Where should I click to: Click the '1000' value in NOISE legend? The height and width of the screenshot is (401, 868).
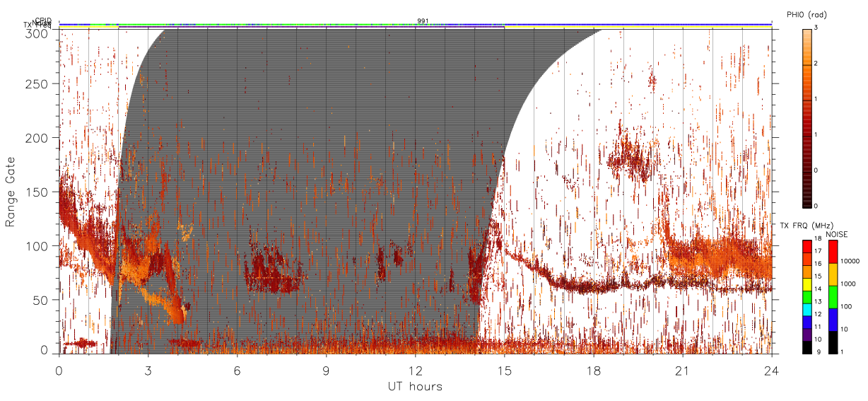[x=847, y=284]
